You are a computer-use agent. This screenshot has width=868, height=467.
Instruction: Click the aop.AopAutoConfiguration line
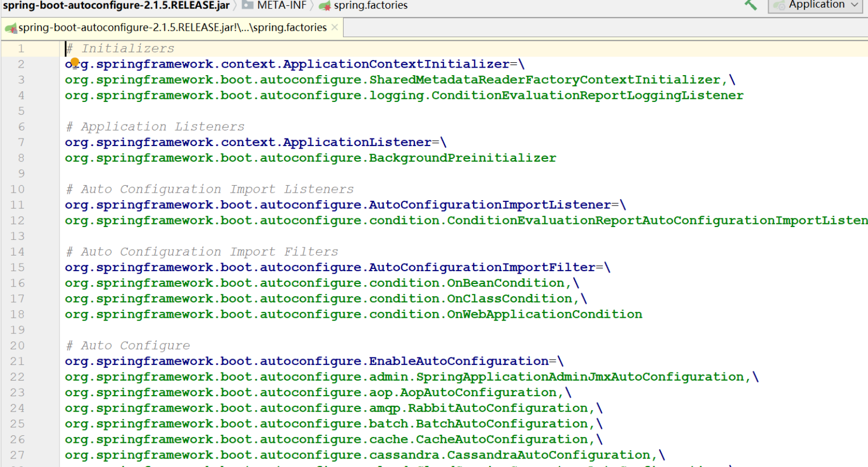(x=318, y=392)
